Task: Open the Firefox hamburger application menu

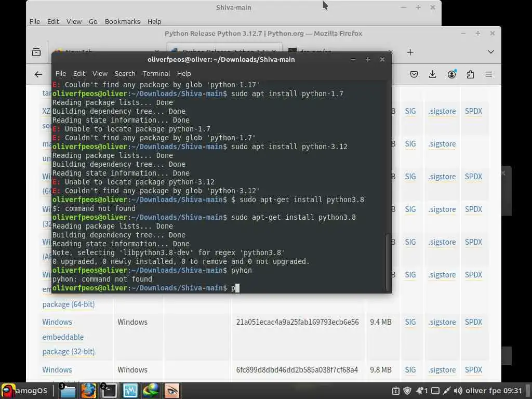Action: (x=488, y=74)
